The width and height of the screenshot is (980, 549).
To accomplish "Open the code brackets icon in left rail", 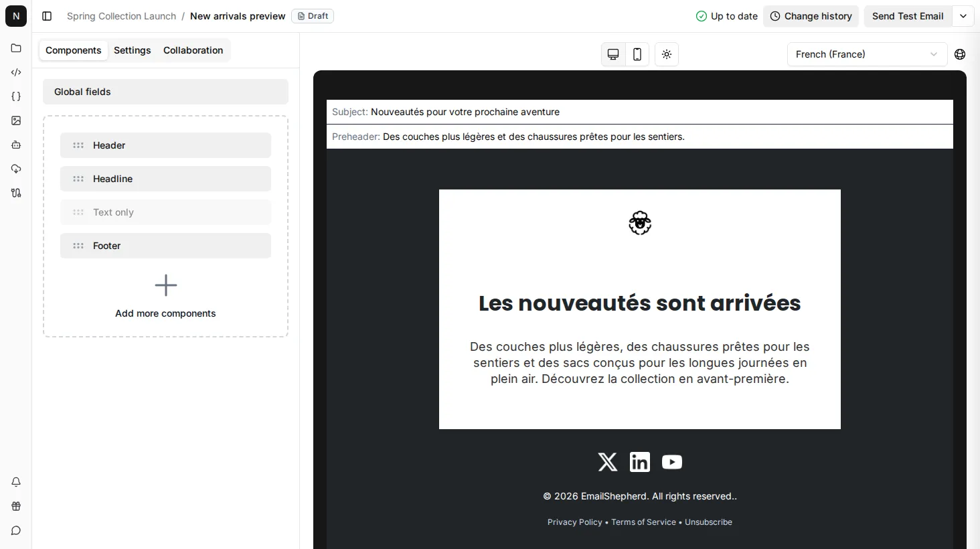I will pyautogui.click(x=16, y=72).
